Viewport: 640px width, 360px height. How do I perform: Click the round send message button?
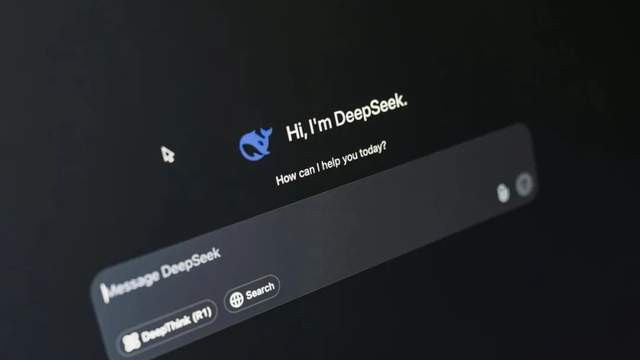click(x=524, y=184)
